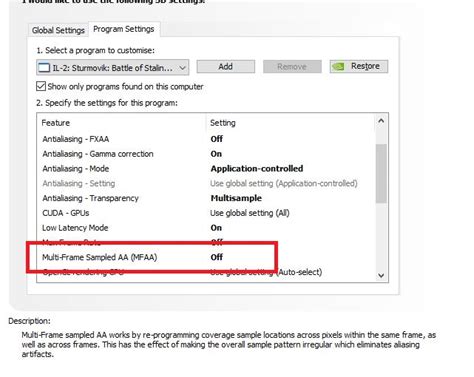Click the Off setting for Antialiasing FXAA

point(217,139)
